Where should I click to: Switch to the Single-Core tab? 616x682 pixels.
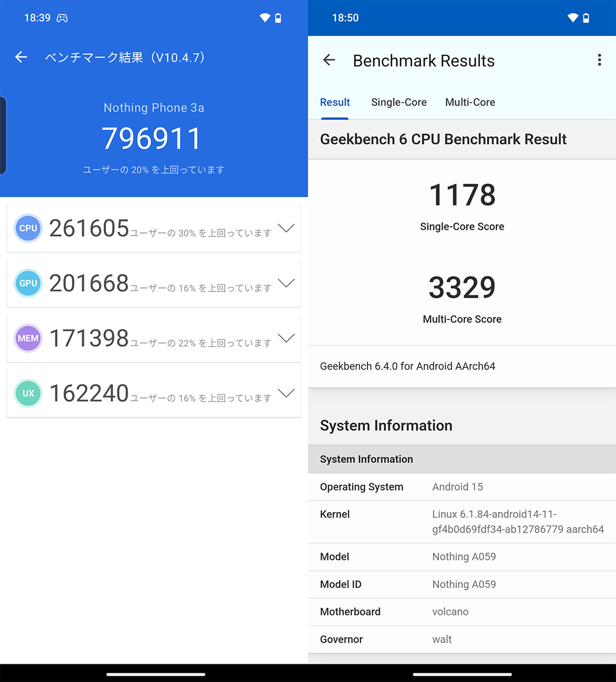[399, 102]
